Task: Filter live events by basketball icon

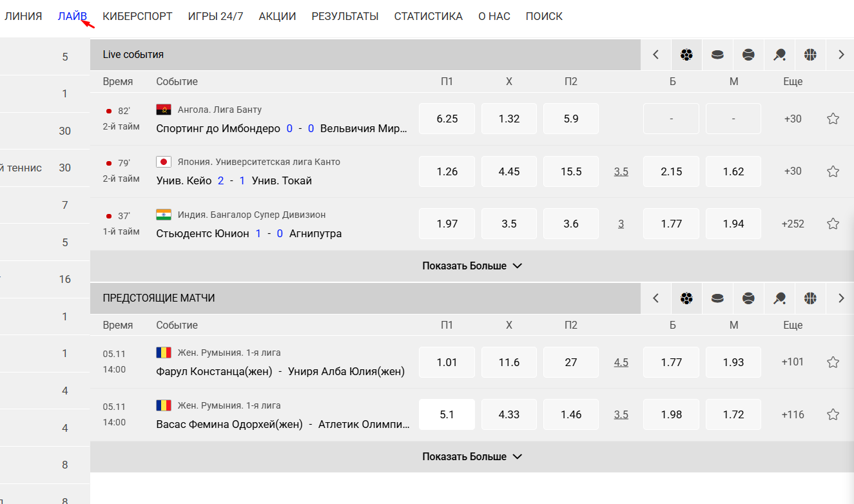Action: tap(810, 55)
